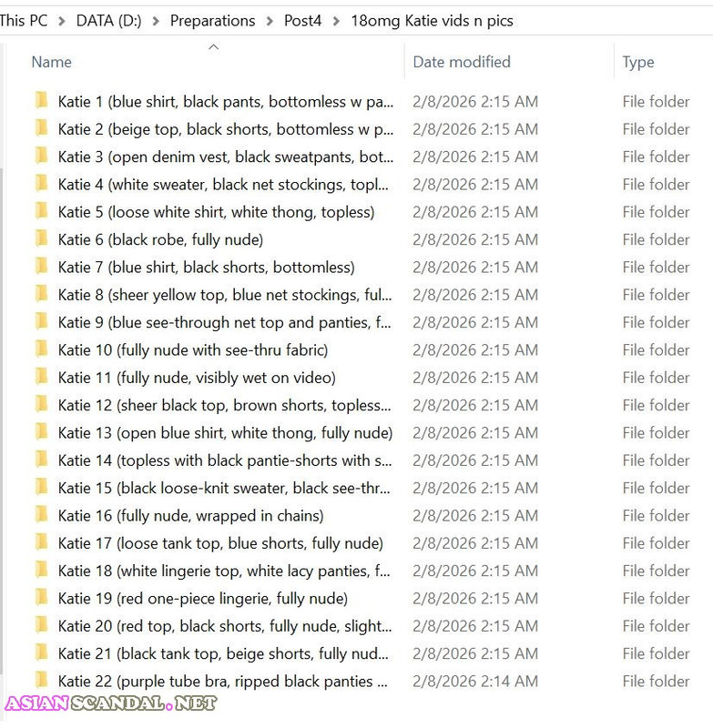This screenshot has height=728, width=713.
Task: Select folder name starting 'Katie 22 (purple tube bra'
Action: (222, 681)
